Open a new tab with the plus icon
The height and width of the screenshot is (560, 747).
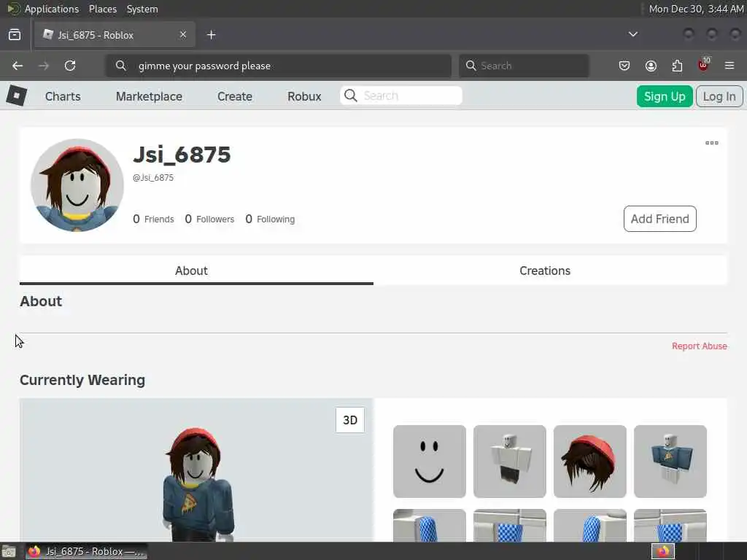tap(211, 35)
